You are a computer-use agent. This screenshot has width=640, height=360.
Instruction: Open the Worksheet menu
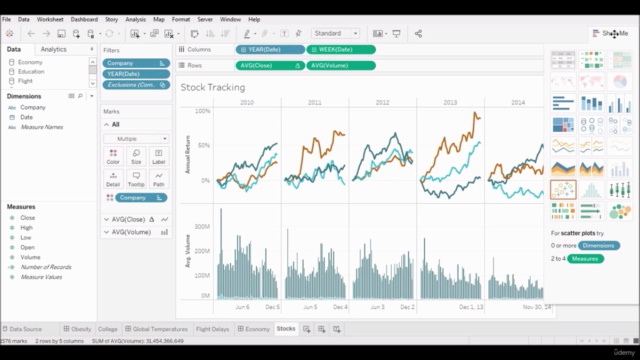[50, 19]
